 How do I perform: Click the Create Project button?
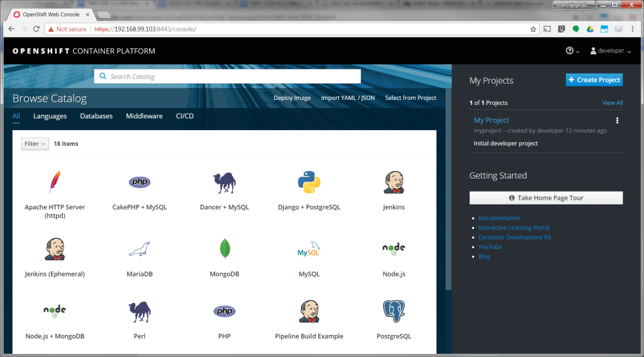[x=594, y=80]
